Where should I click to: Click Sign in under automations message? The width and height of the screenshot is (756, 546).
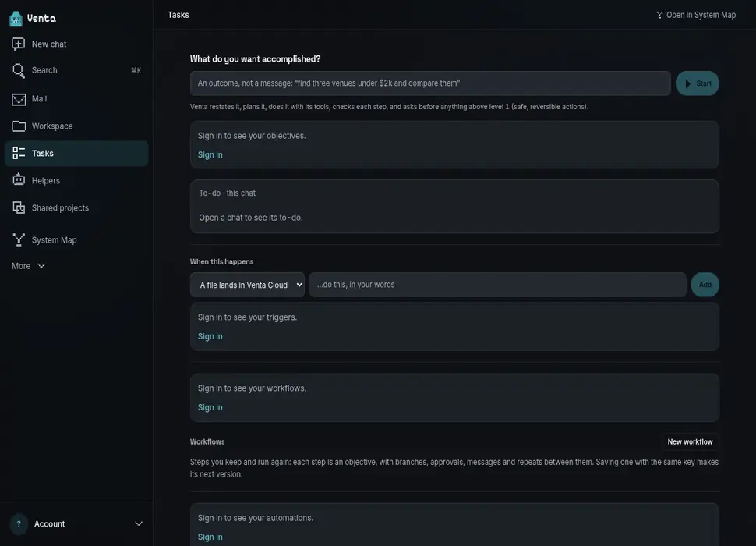(x=210, y=537)
